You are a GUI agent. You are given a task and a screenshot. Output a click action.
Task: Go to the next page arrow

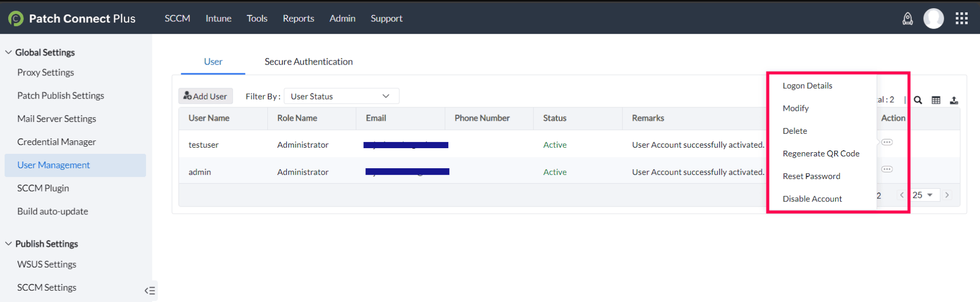point(947,195)
